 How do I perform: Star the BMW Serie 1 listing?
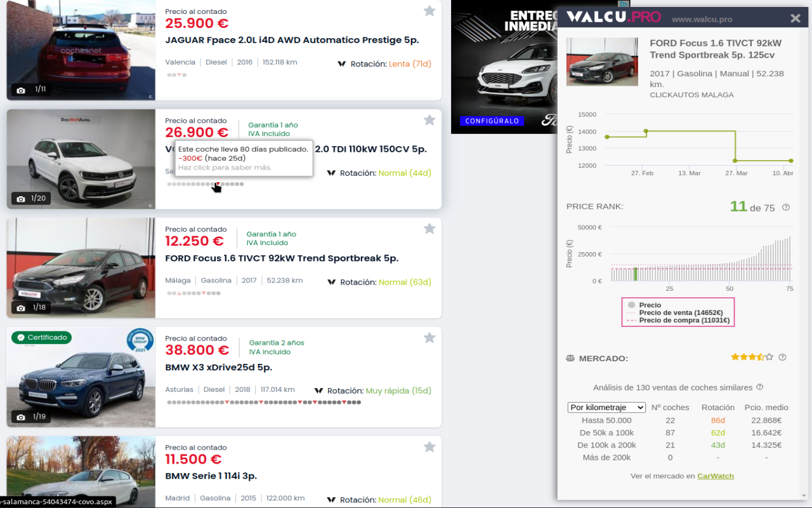coord(429,447)
